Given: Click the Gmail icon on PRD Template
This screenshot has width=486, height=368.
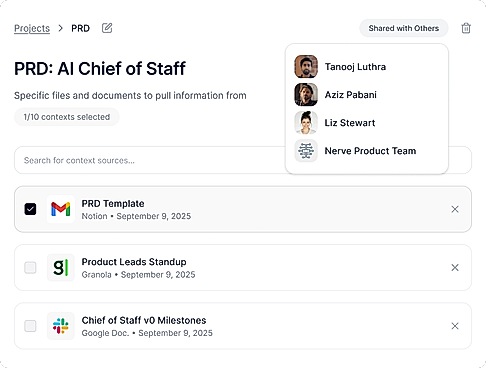Looking at the screenshot, I should 61,209.
